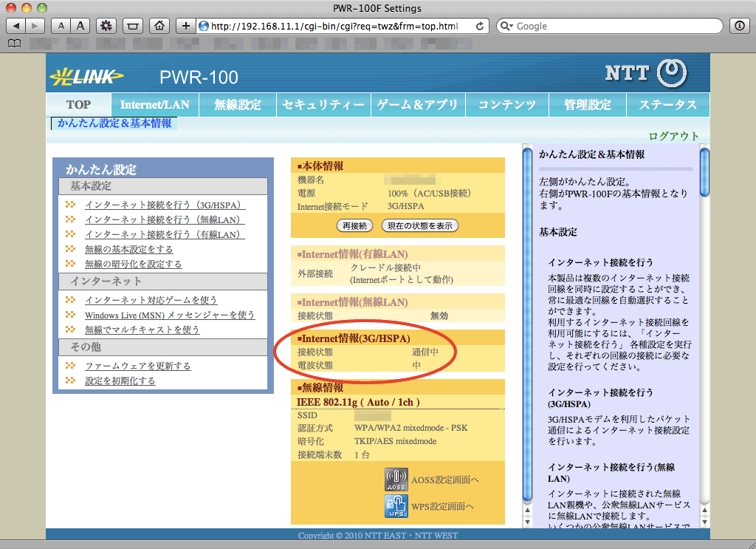Select かんたん設定&基本情報 sub-tab

(x=114, y=123)
